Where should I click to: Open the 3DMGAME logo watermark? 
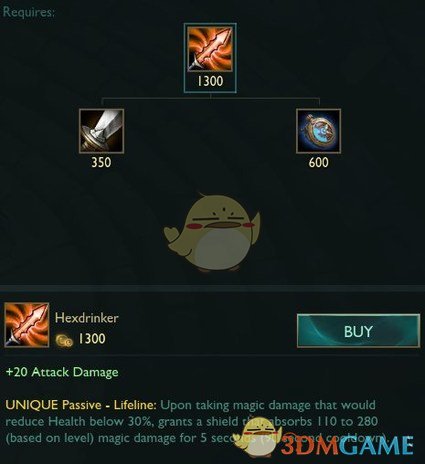(x=347, y=445)
